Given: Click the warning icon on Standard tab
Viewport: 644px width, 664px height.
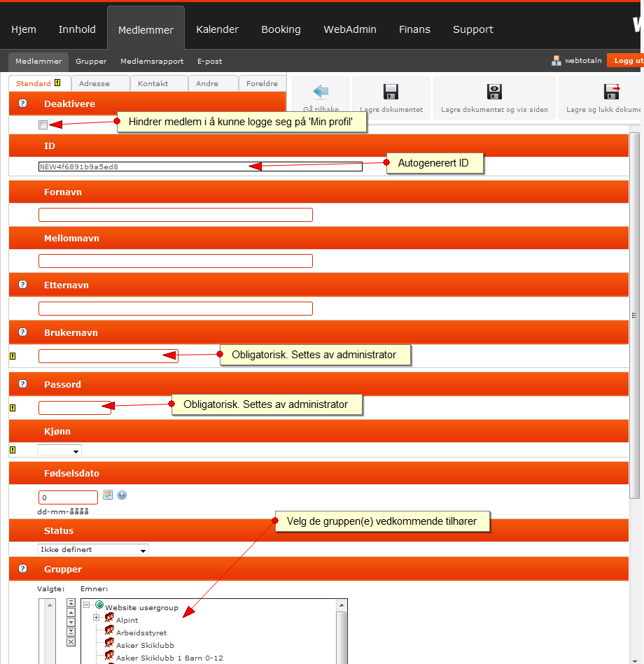Looking at the screenshot, I should (x=57, y=83).
